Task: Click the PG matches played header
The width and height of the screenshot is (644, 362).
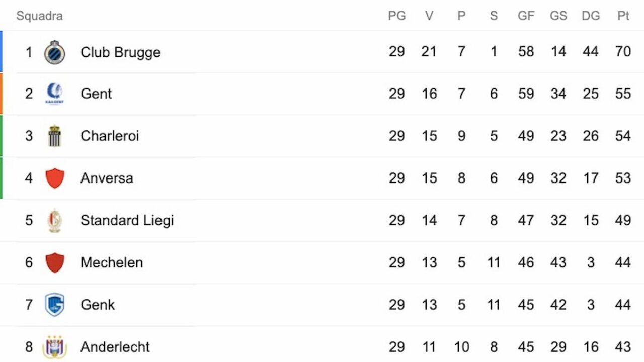Action: click(396, 16)
